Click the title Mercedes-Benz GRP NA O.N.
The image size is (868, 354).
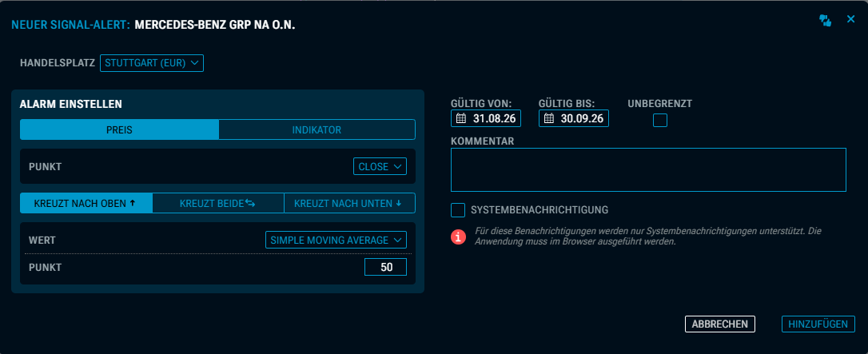pyautogui.click(x=215, y=25)
